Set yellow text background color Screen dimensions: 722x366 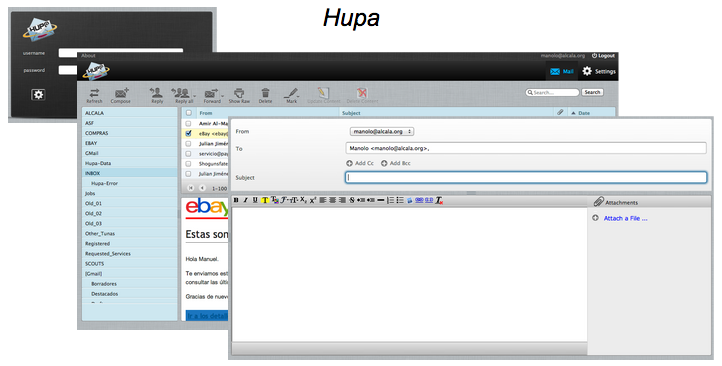(265, 200)
